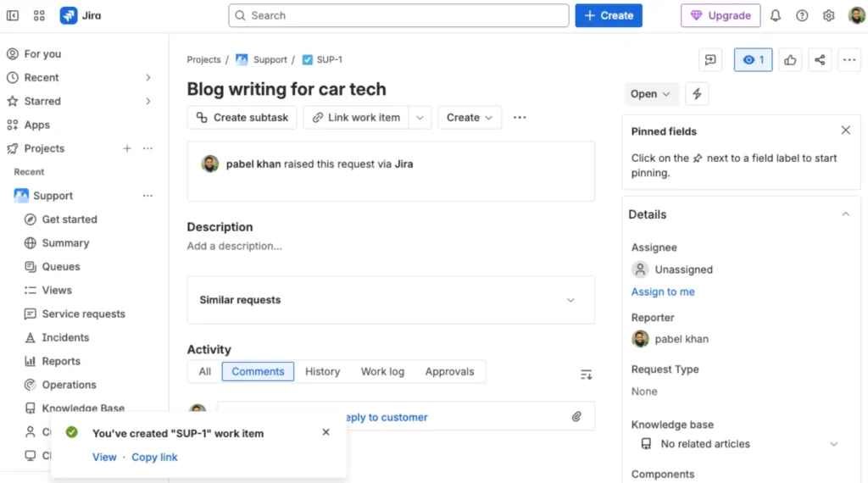Vote with thumbs up icon
The height and width of the screenshot is (483, 868).
(790, 60)
